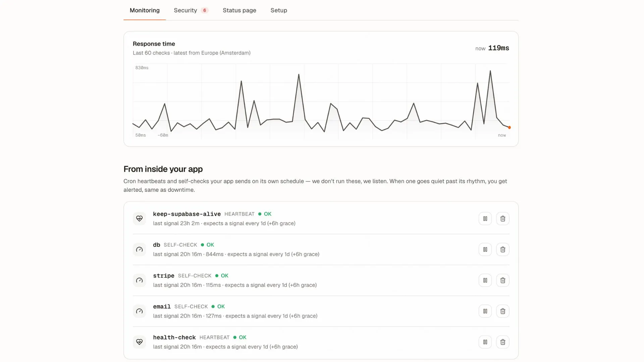Open the Monitoring tab

145,10
